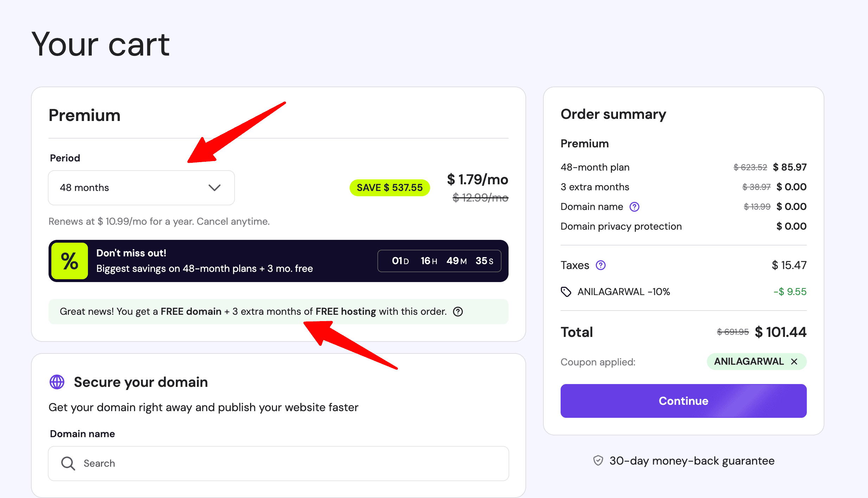Viewport: 868px width, 498px height.
Task: Click the shield icon beside money-back guarantee
Action: (598, 461)
